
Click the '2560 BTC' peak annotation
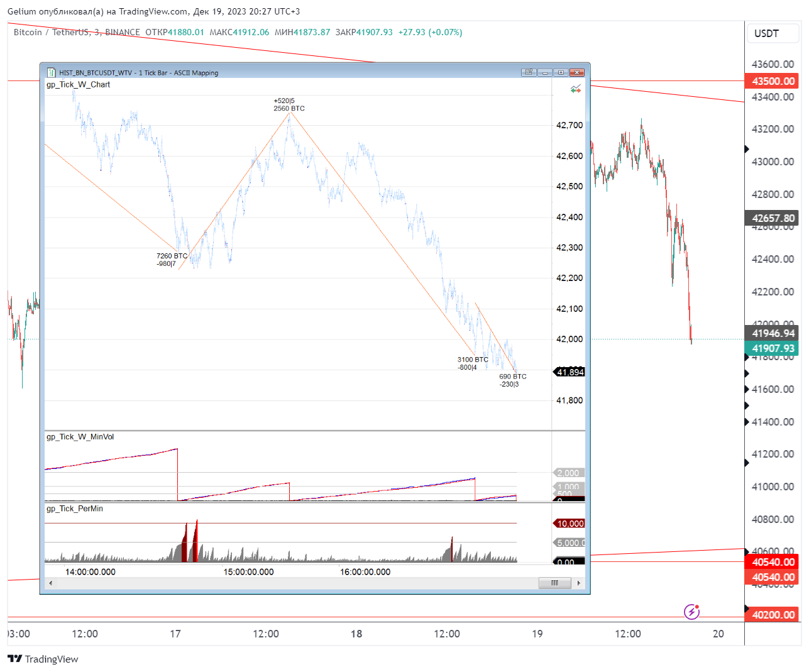point(289,108)
